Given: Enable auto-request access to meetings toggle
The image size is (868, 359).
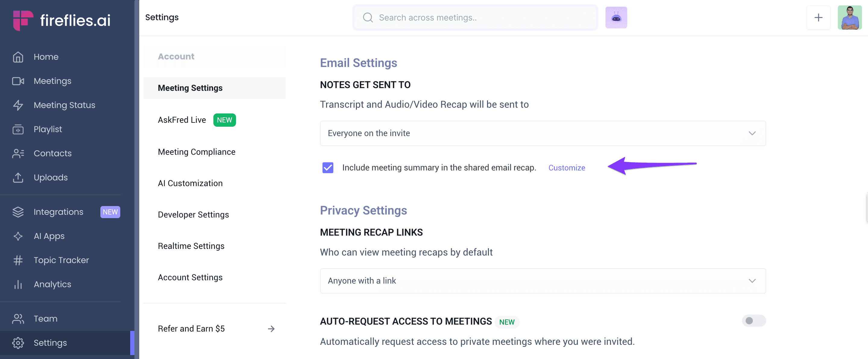Looking at the screenshot, I should coord(753,320).
